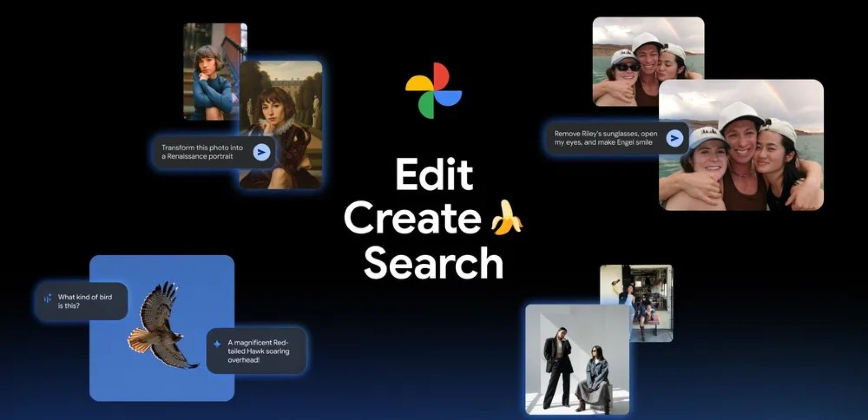Click the banana emoji next to Create
Image resolution: width=868 pixels, height=420 pixels.
pyautogui.click(x=506, y=218)
